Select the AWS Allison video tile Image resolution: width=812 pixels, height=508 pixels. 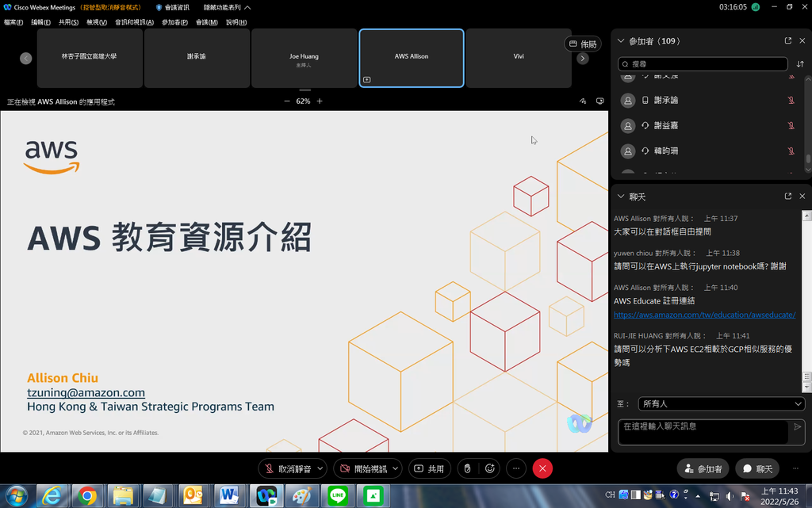[x=412, y=58]
